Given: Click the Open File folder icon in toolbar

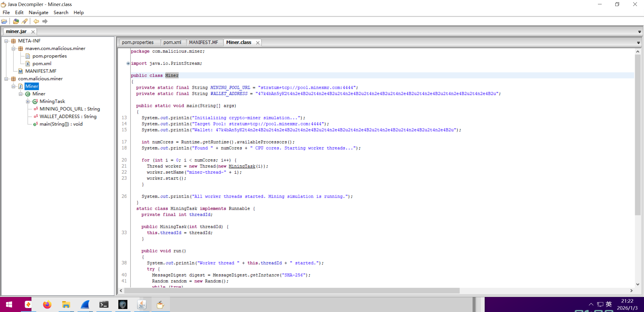Looking at the screenshot, I should (4, 21).
